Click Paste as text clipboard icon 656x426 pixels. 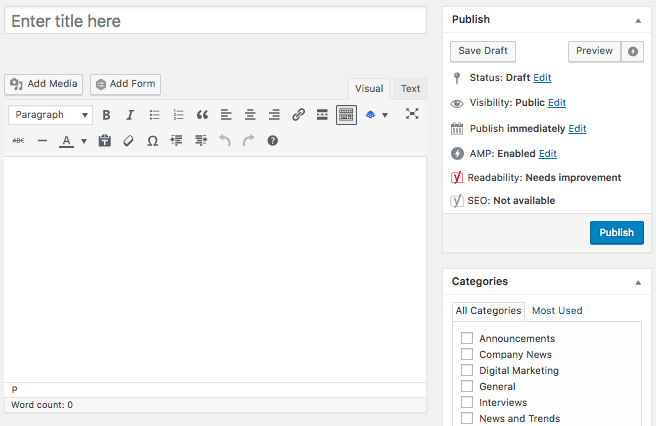coord(105,141)
